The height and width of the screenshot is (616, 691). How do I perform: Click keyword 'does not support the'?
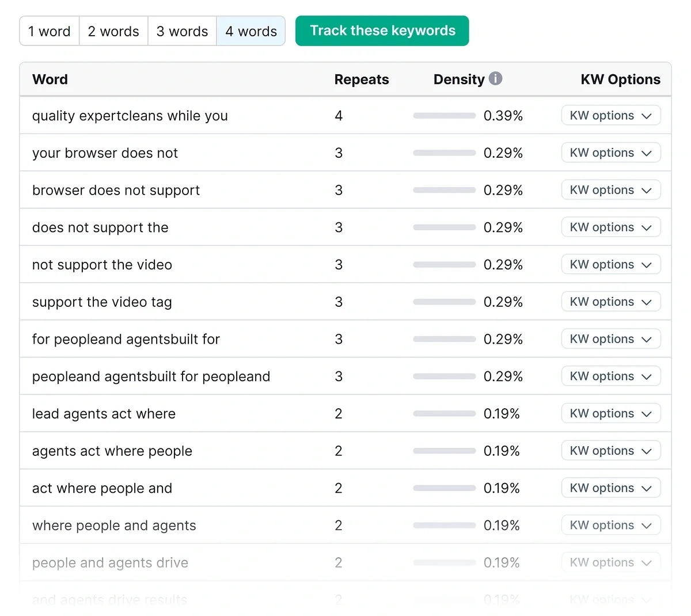tap(100, 227)
